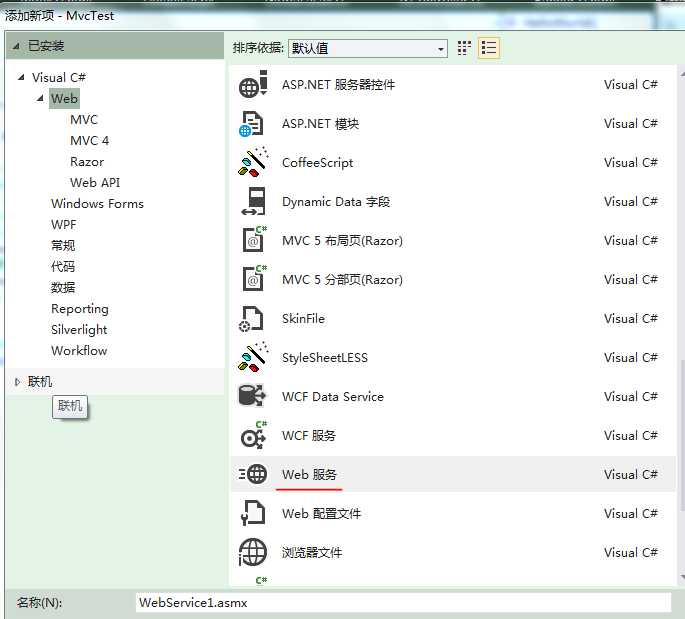Expand the 联机 section

(x=17, y=382)
